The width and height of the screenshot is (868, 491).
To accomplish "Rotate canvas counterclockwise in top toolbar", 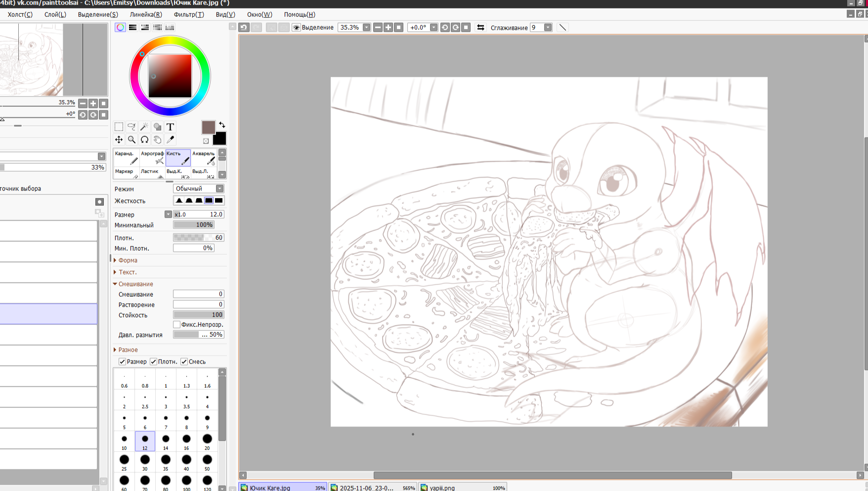I will tap(445, 28).
